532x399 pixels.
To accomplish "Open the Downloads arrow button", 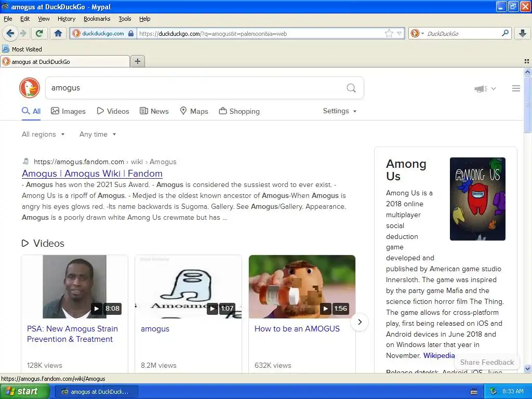I will 523,33.
